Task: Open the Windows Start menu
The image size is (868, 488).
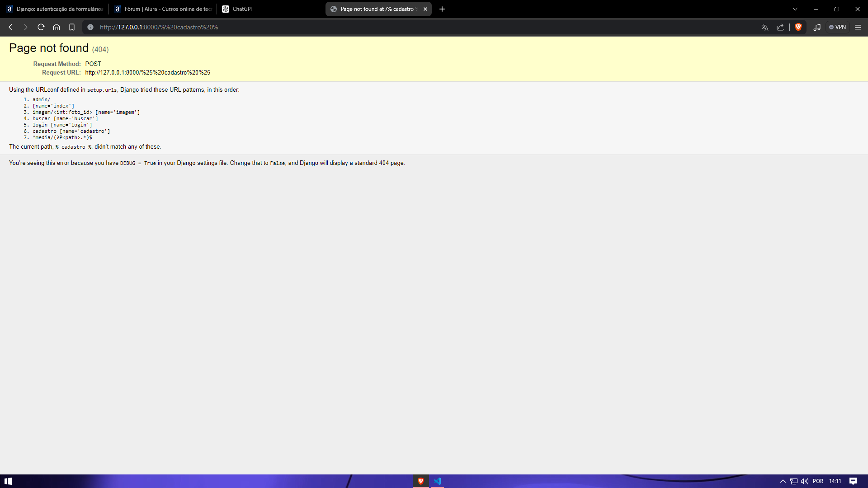Action: point(8,481)
